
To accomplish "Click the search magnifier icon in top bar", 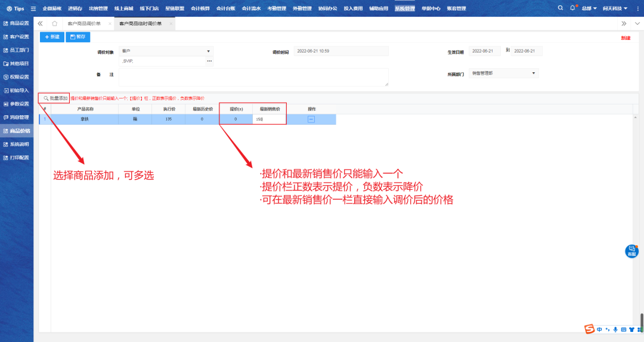I will (x=560, y=8).
